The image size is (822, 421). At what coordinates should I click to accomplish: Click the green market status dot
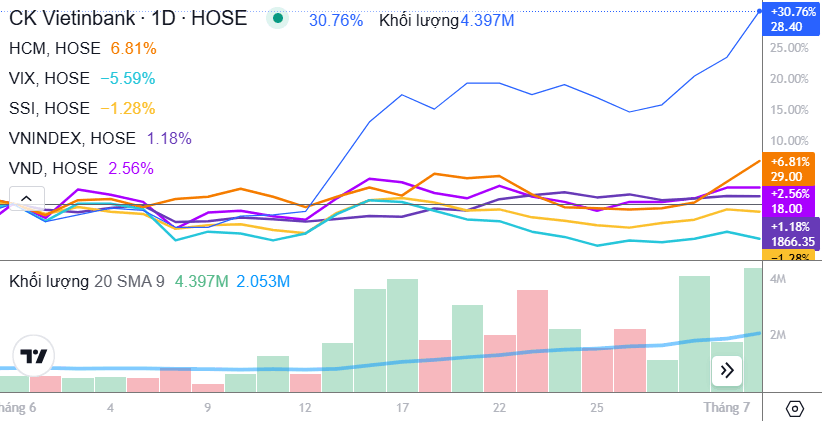tap(278, 18)
